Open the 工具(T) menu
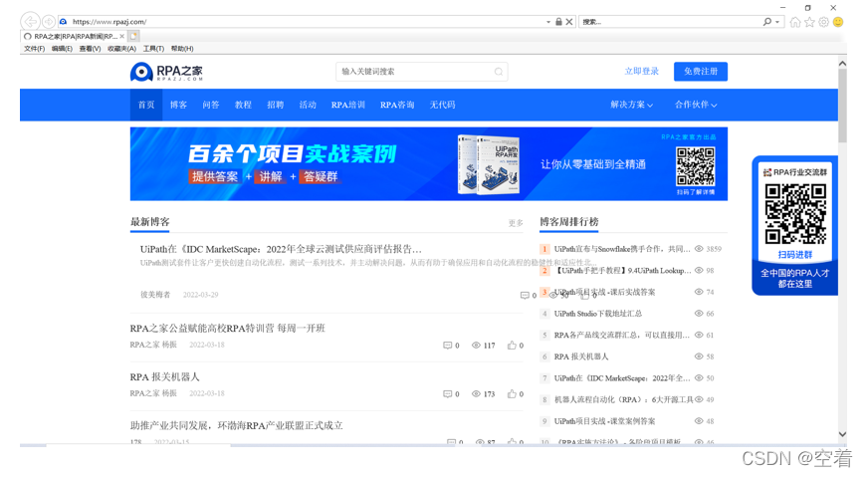 (153, 49)
